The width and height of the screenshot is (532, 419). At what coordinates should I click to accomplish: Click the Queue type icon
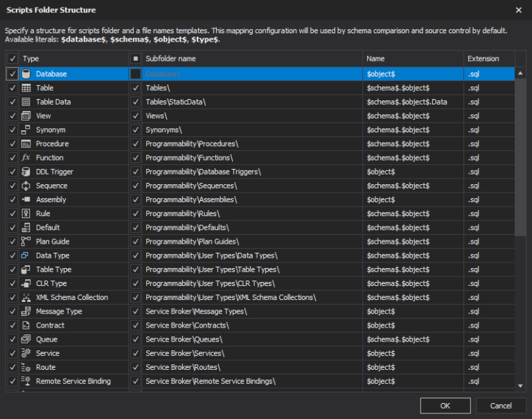pos(26,339)
